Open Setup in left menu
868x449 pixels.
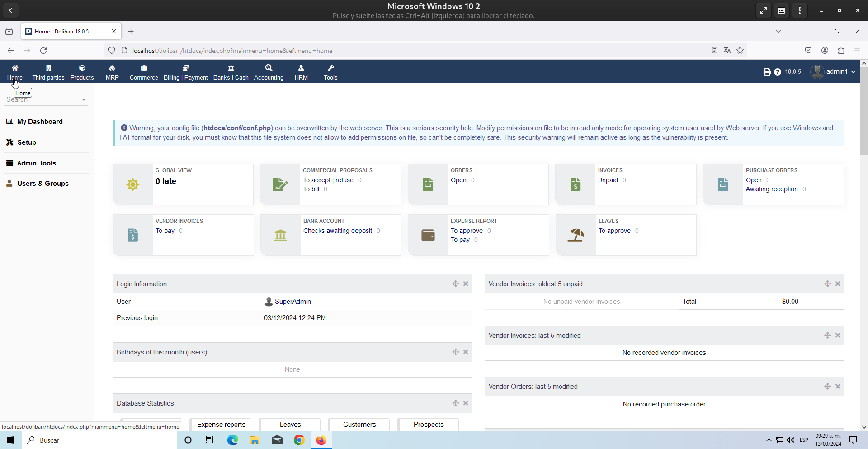coord(27,142)
